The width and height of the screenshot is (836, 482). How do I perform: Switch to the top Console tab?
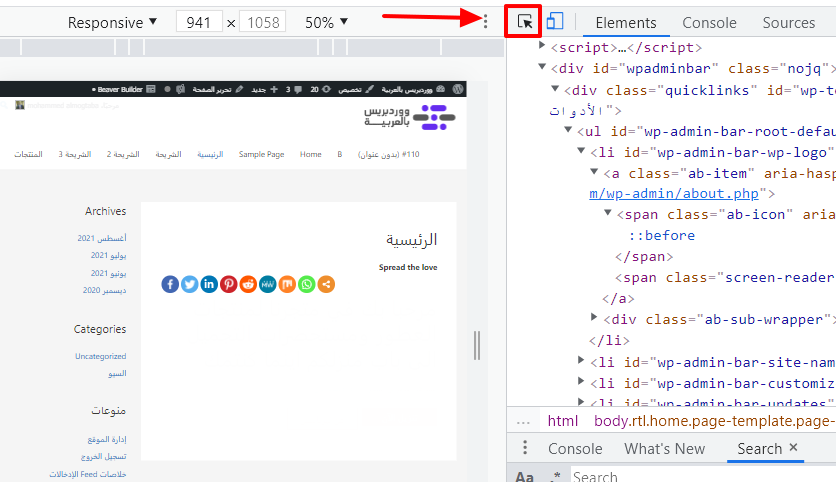pyautogui.click(x=709, y=23)
